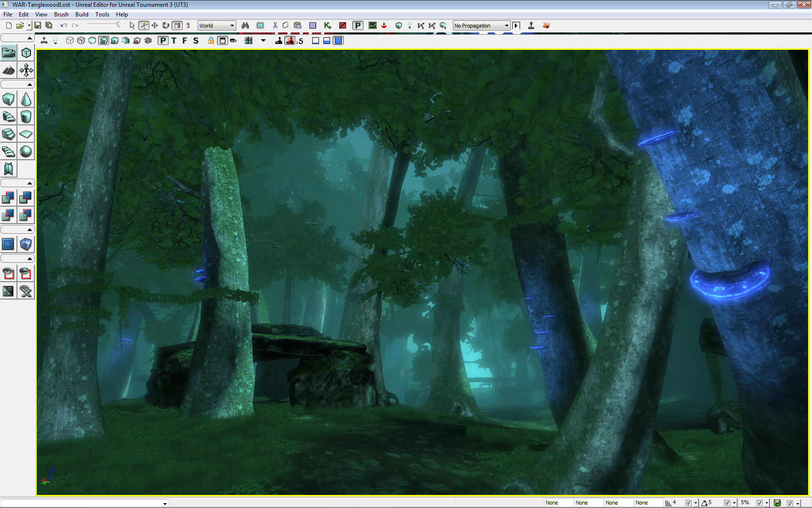
Task: Open Matinee with the red clapboard icon
Action: pos(343,26)
